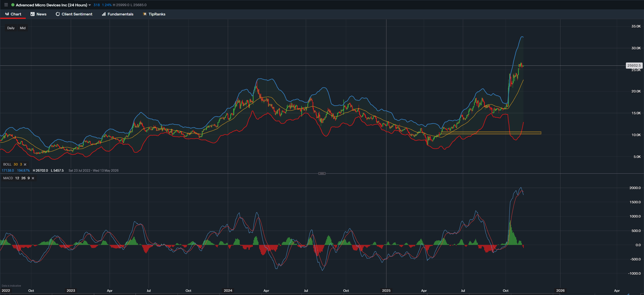Click the 318 price link in the header

97,5
